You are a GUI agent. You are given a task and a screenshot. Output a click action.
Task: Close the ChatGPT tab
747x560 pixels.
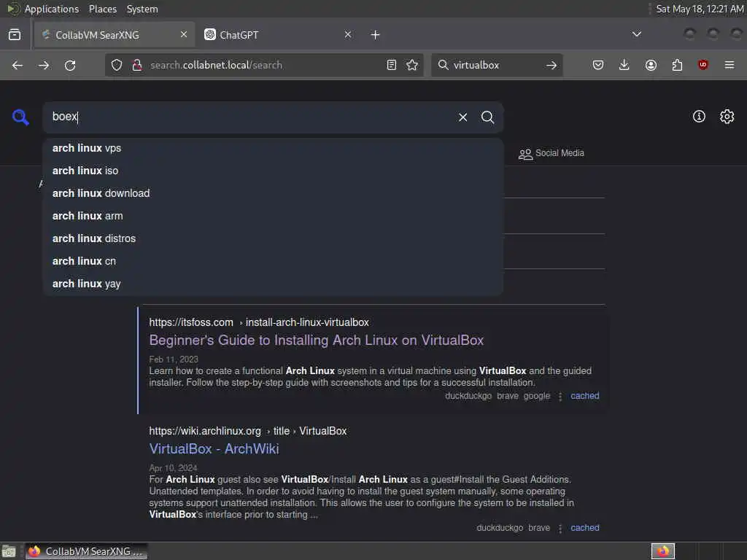click(348, 34)
